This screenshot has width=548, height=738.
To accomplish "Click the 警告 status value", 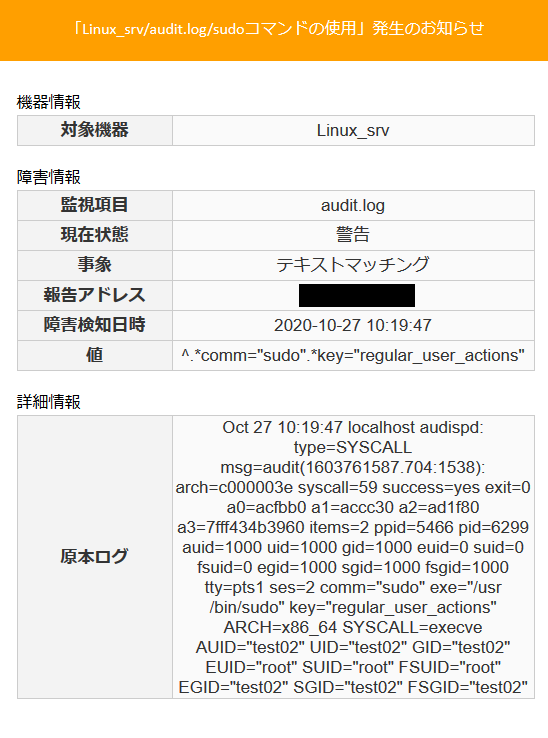I will (353, 235).
